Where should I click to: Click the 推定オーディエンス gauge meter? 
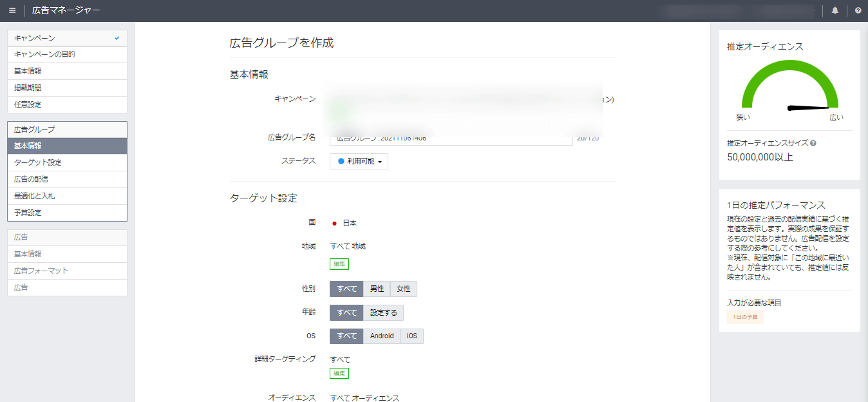789,84
